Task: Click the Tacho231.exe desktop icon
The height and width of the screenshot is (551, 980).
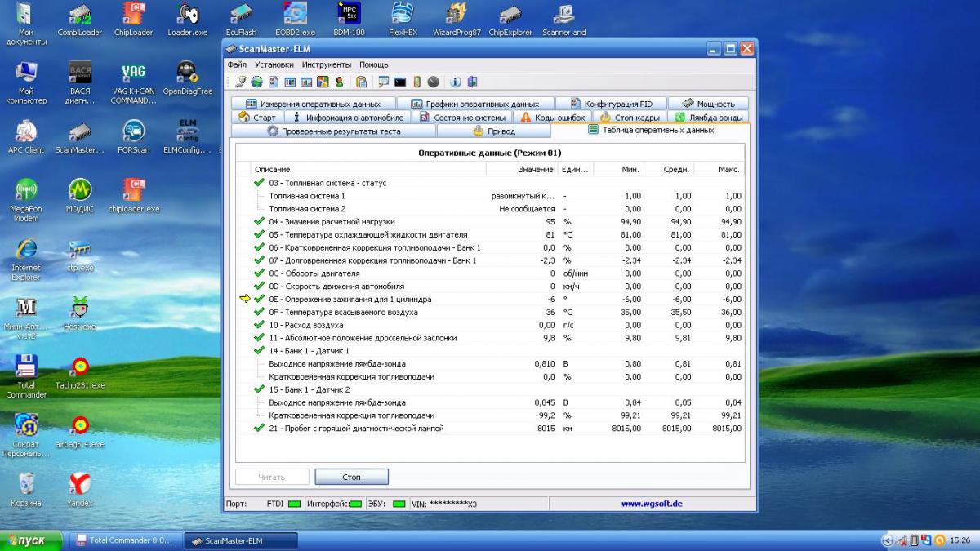Action: click(79, 373)
